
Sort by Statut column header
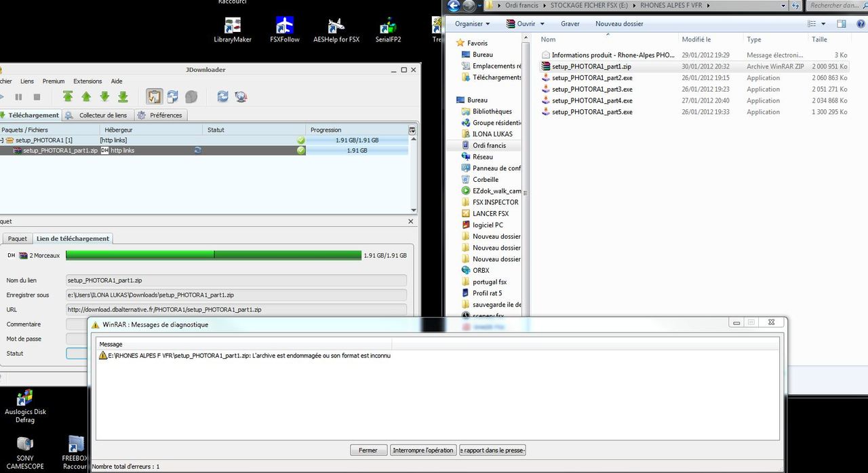click(254, 130)
